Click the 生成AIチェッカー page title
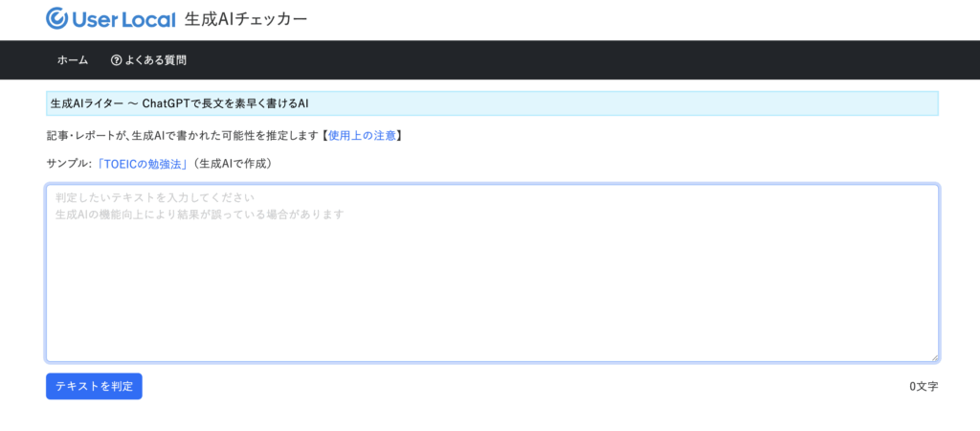The width and height of the screenshot is (980, 431). click(246, 19)
